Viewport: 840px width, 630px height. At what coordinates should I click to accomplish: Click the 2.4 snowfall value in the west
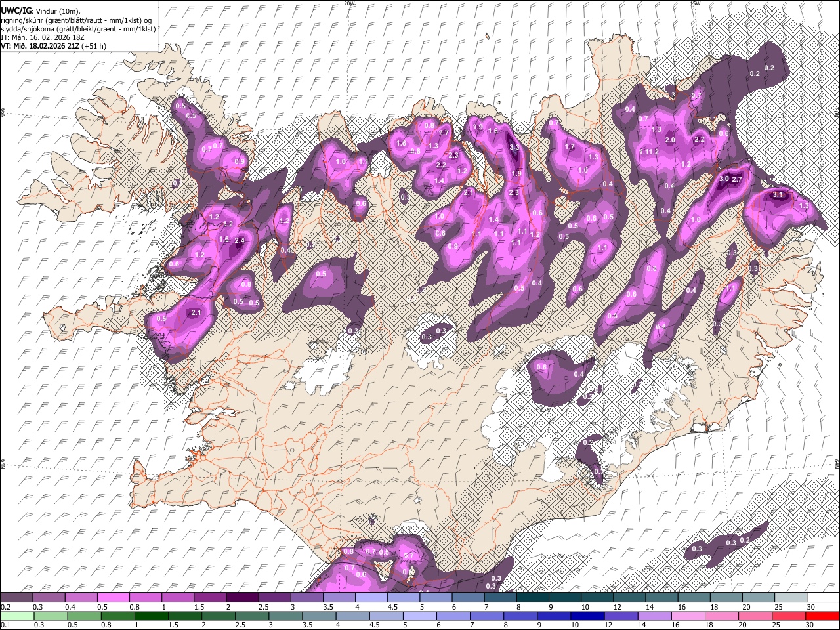point(240,241)
